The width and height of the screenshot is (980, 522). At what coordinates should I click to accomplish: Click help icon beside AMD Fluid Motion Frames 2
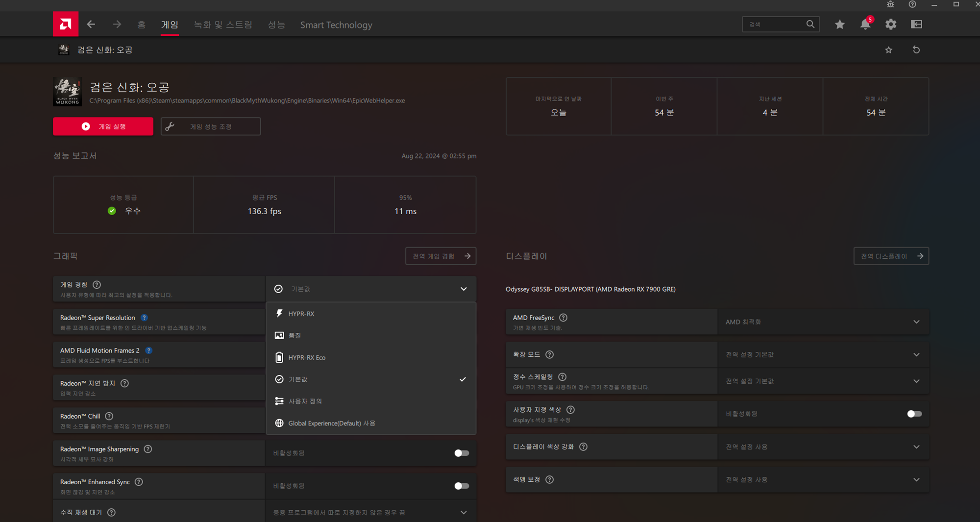point(148,350)
